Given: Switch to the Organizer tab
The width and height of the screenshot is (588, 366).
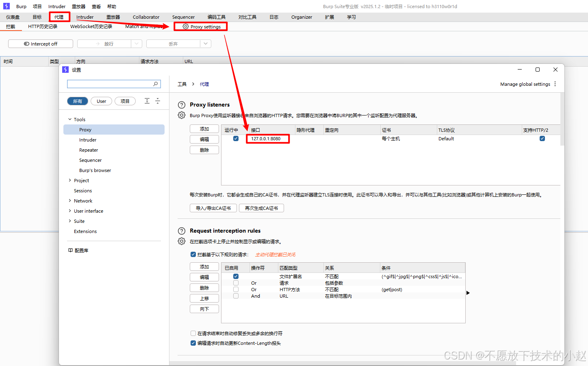Looking at the screenshot, I should coord(302,17).
